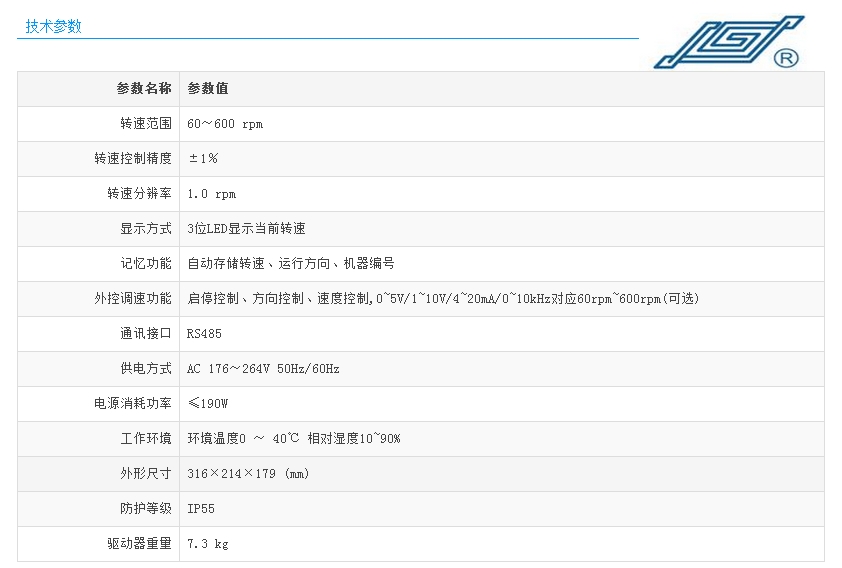
Task: Select the 通讯接口 row label
Action: coord(145,334)
